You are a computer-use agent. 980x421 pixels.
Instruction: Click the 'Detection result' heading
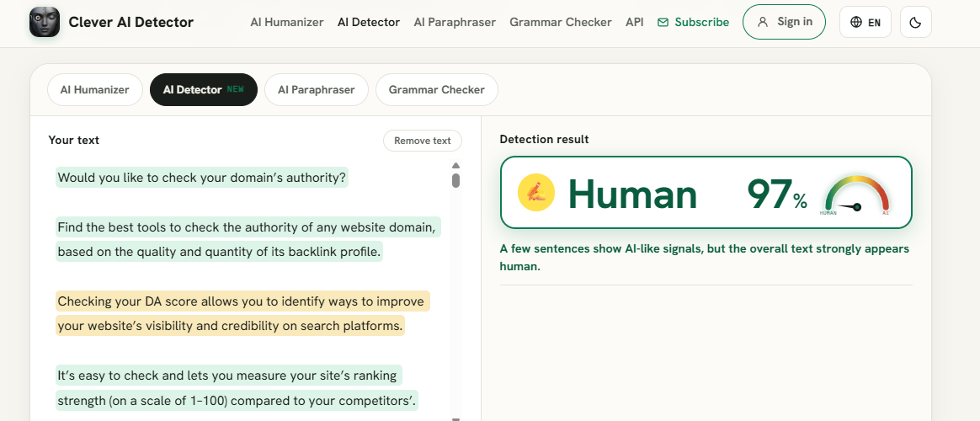click(x=544, y=139)
